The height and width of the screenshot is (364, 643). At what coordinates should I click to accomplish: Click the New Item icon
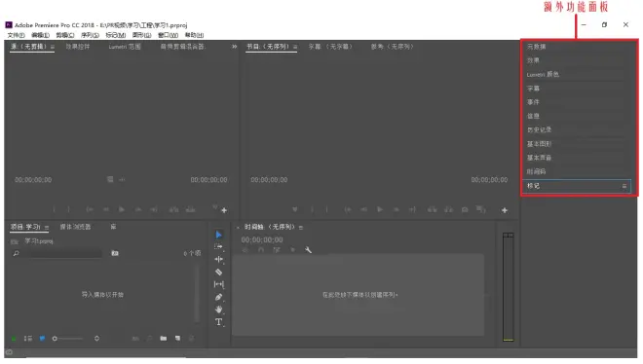[x=177, y=339]
